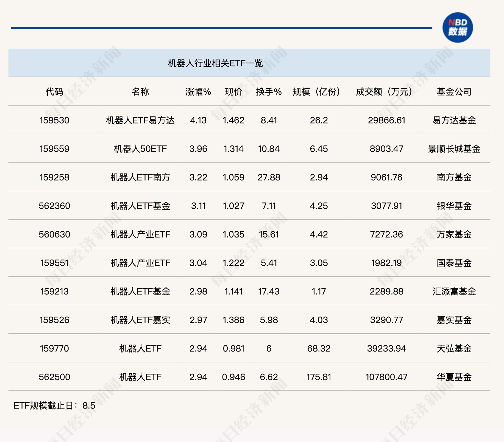Click turnover amount 7272.36
The width and height of the screenshot is (504, 442).
pos(386,234)
